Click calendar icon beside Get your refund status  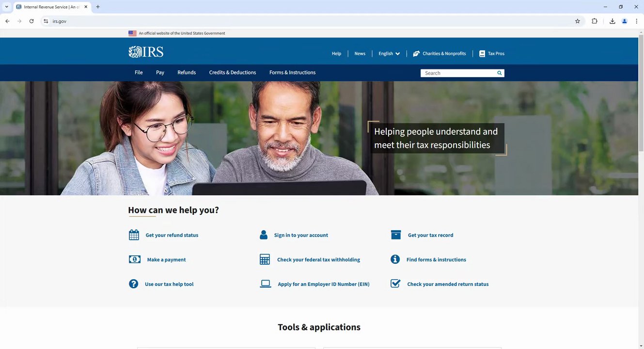(x=134, y=235)
